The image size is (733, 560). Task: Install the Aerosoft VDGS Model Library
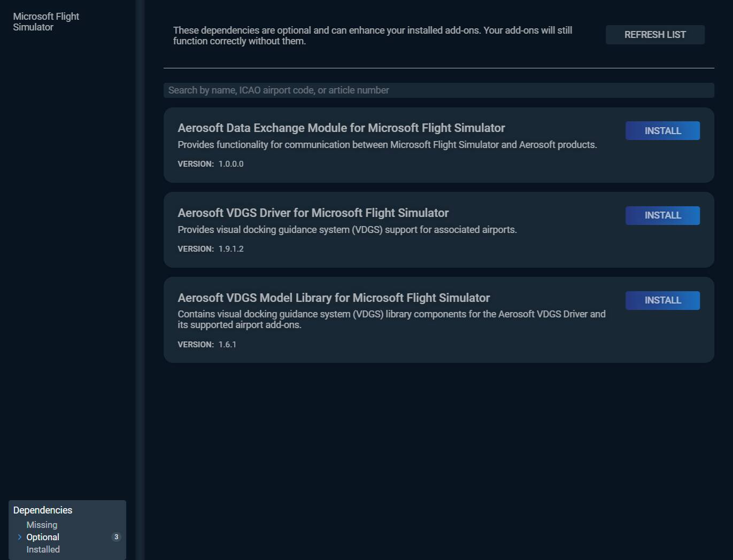point(662,300)
